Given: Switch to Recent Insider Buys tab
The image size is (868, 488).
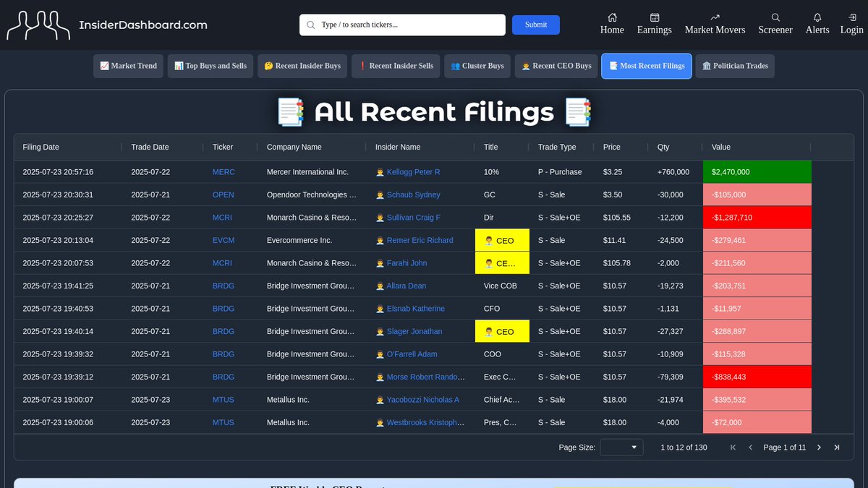Looking at the screenshot, I should click(x=302, y=66).
